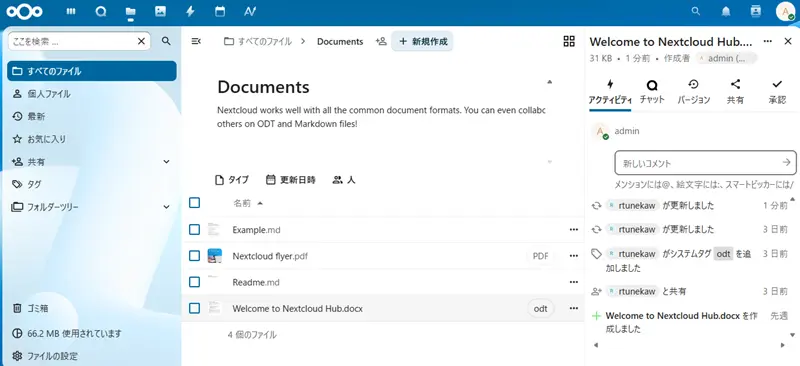Open the details panel three-dot menu
Viewport: 800px width, 366px height.
(767, 41)
